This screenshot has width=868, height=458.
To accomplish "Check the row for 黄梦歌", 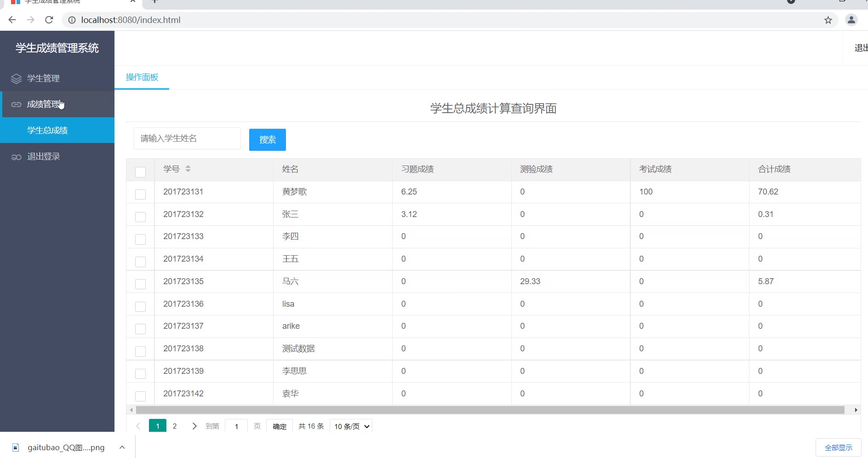I will pyautogui.click(x=140, y=195).
